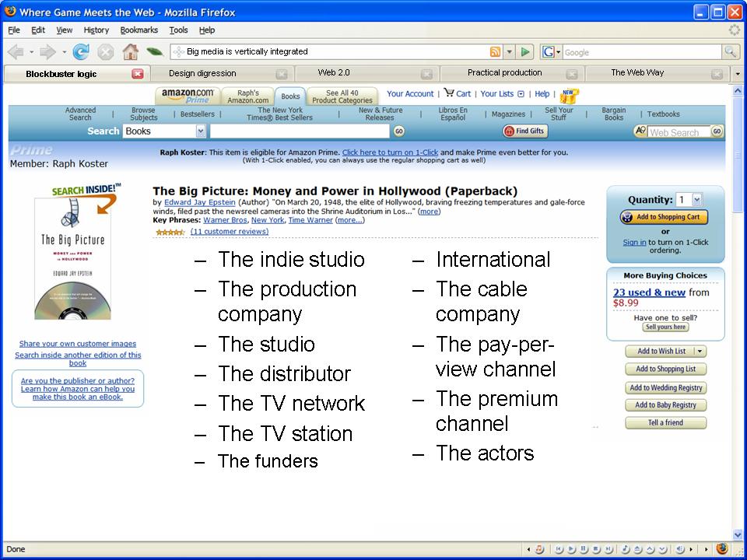Click the down-chevron icon in status bar player
The height and width of the screenshot is (560, 747).
[x=662, y=549]
